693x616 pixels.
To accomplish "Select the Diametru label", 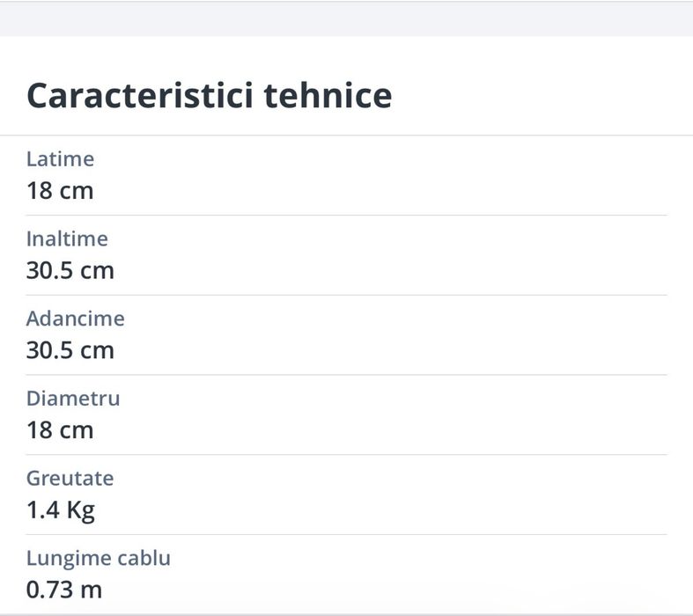I will [73, 399].
